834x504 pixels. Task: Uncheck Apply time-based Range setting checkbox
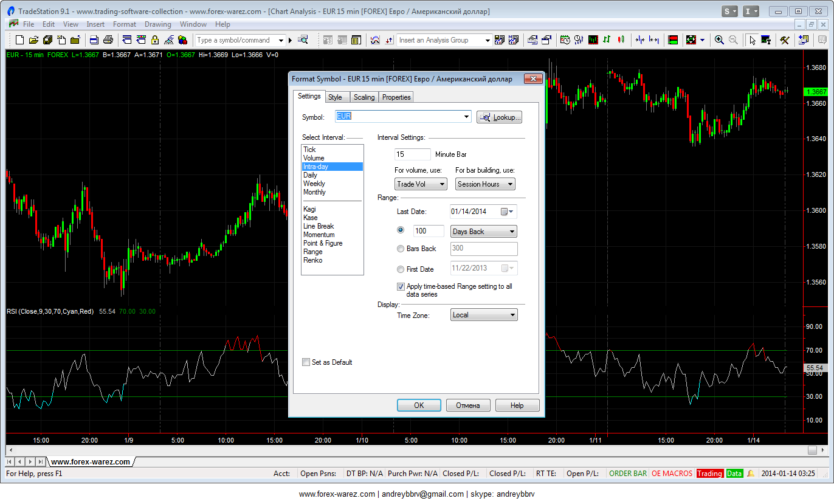401,286
